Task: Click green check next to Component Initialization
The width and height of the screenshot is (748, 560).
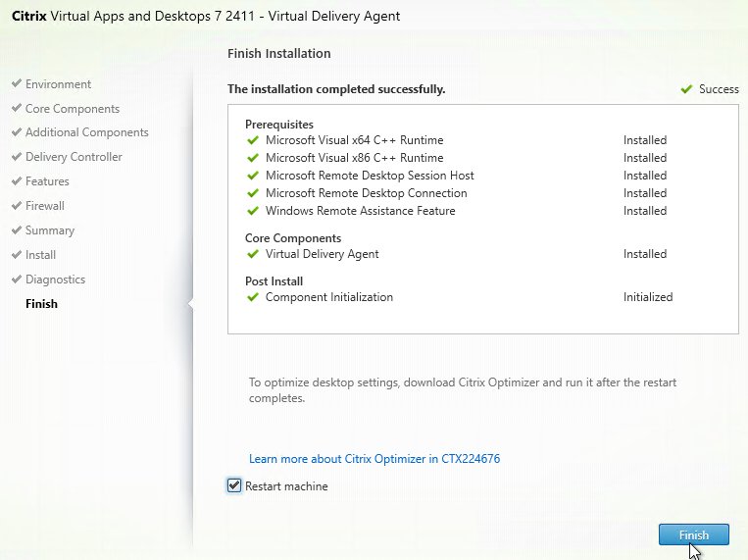Action: click(x=253, y=297)
